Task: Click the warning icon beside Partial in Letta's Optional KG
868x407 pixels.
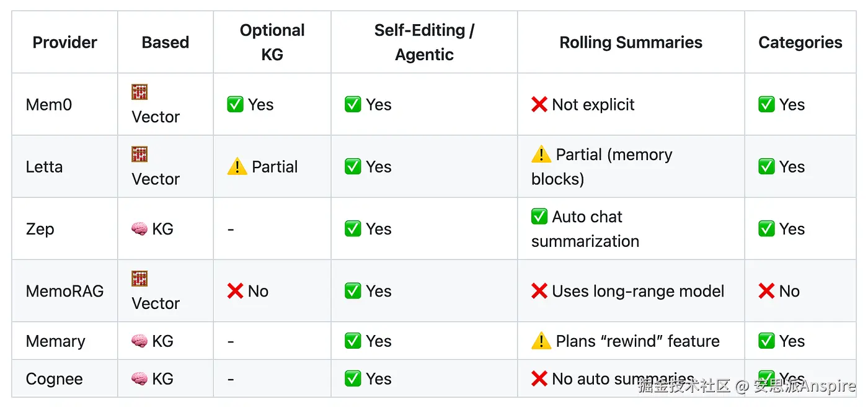Action: coord(237,167)
